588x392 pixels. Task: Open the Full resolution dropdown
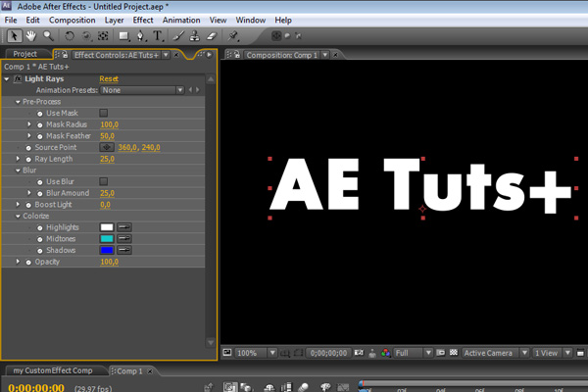coord(413,353)
